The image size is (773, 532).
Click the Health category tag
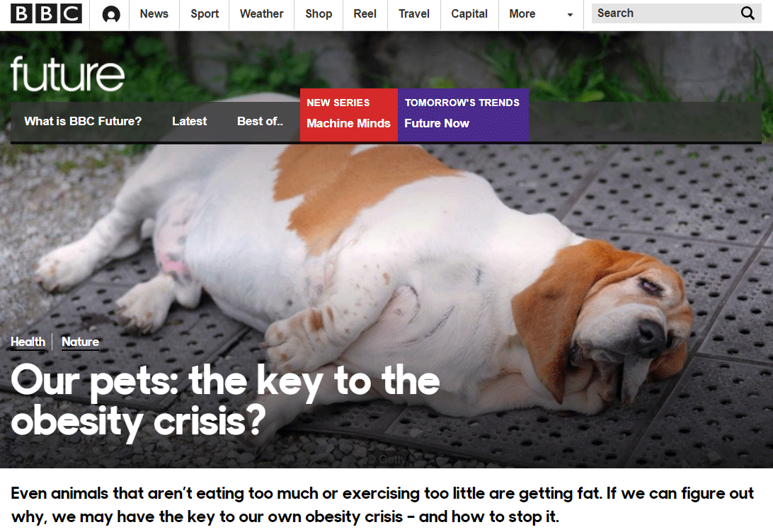(x=28, y=342)
